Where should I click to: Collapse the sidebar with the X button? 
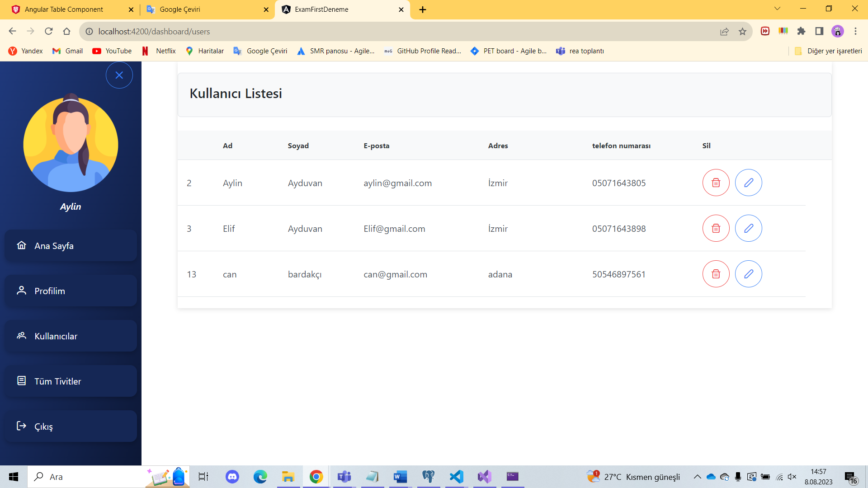point(119,75)
